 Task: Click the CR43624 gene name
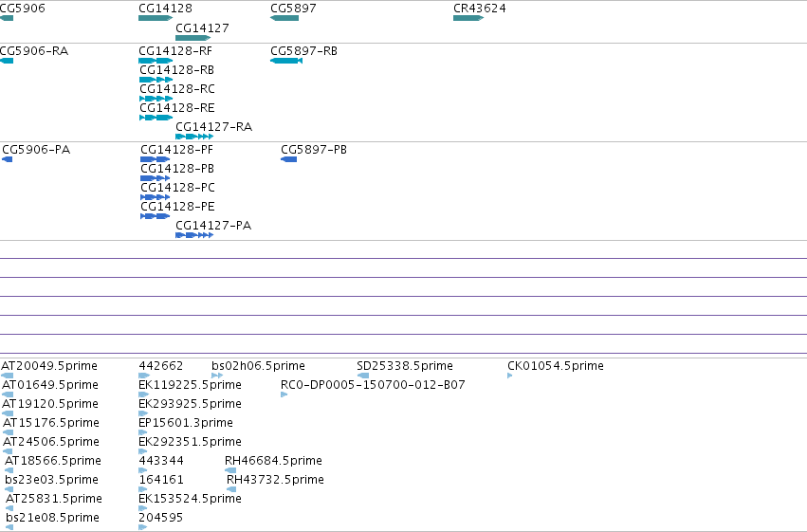[479, 9]
